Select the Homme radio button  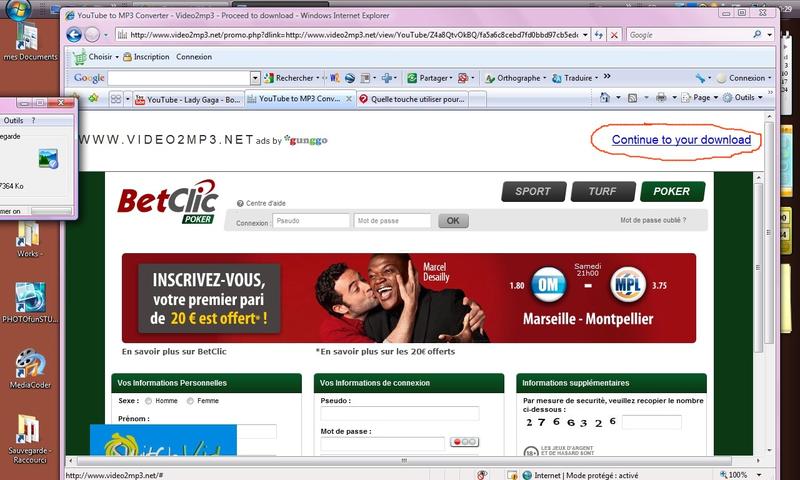point(148,400)
